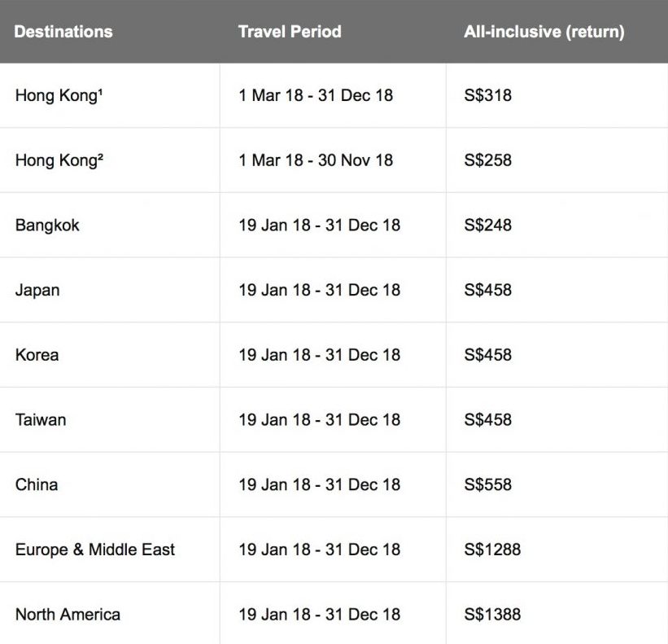Click the Bangkok destination cell
The height and width of the screenshot is (644, 668).
click(47, 225)
